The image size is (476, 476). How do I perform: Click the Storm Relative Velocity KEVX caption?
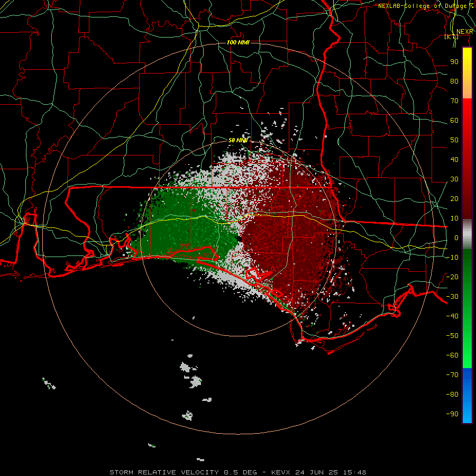237,472
